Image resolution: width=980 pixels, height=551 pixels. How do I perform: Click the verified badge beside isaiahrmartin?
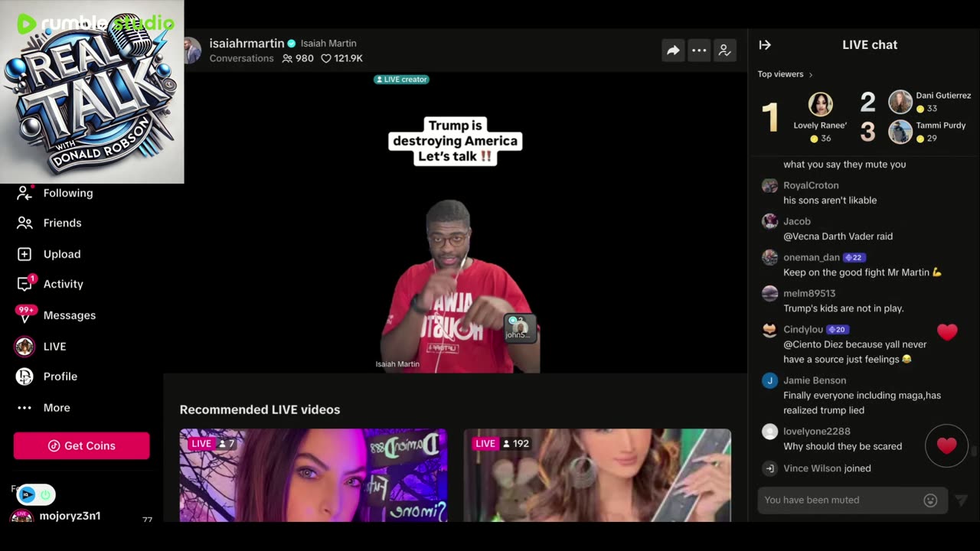coord(291,44)
